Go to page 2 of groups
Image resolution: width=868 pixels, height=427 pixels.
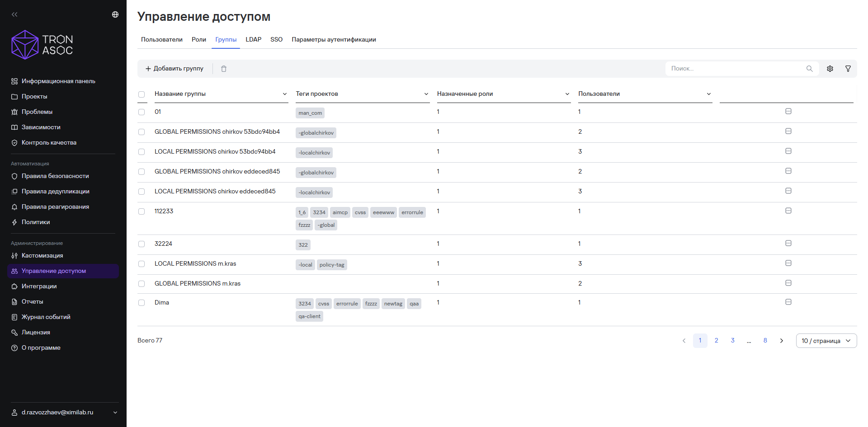tap(717, 341)
